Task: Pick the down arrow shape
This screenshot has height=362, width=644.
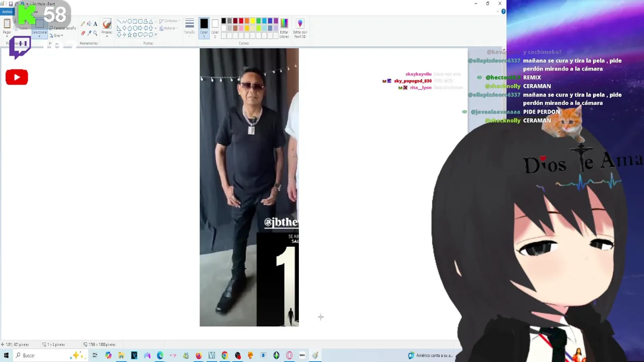Action: (x=119, y=35)
